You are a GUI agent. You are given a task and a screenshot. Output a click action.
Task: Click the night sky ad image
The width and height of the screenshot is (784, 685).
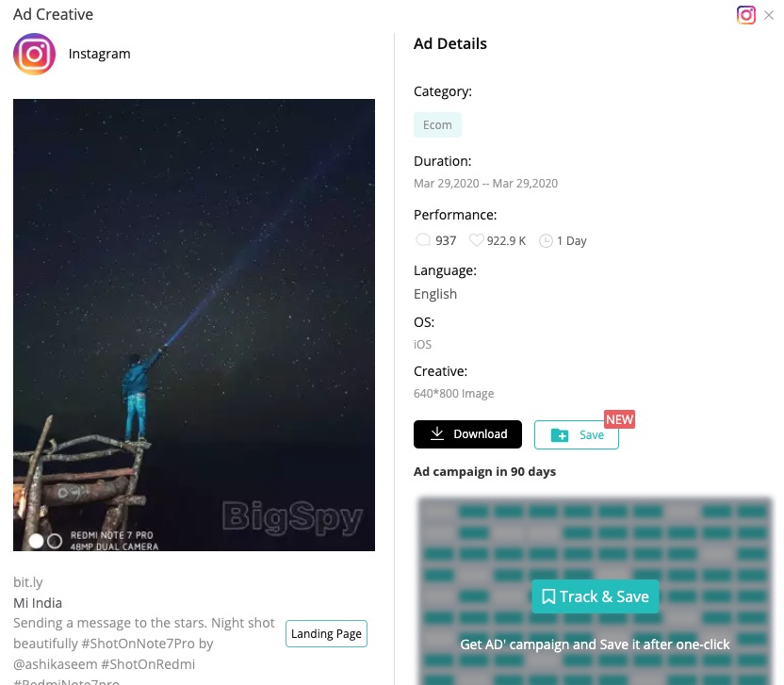194,325
